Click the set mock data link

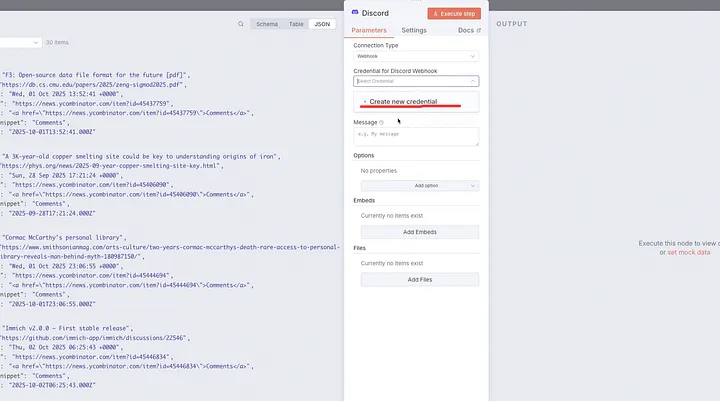688,253
